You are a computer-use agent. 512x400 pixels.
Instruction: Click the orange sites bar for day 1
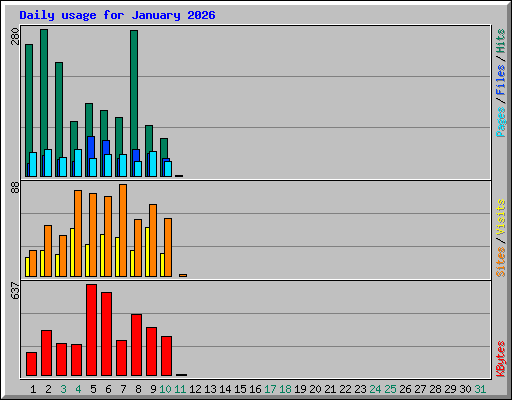pyautogui.click(x=33, y=263)
